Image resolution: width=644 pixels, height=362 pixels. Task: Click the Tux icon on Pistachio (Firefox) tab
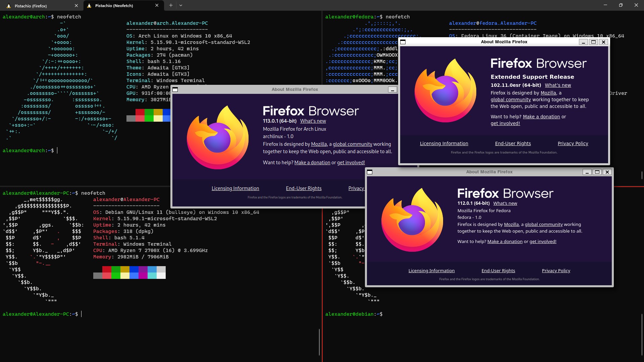[x=9, y=6]
